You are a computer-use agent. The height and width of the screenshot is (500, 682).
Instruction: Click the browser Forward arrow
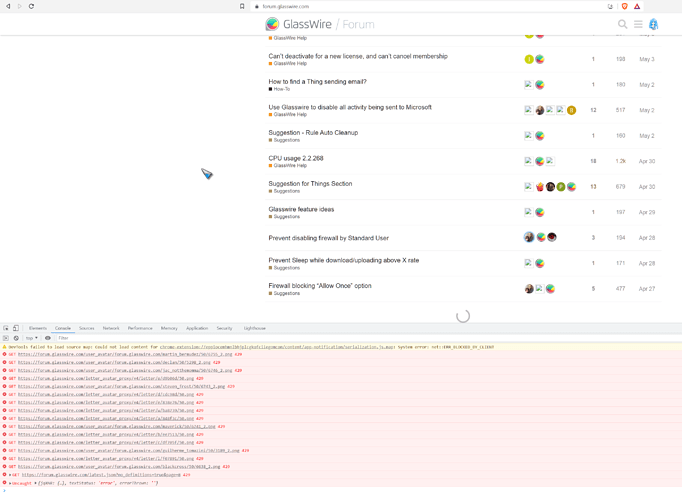pos(20,6)
